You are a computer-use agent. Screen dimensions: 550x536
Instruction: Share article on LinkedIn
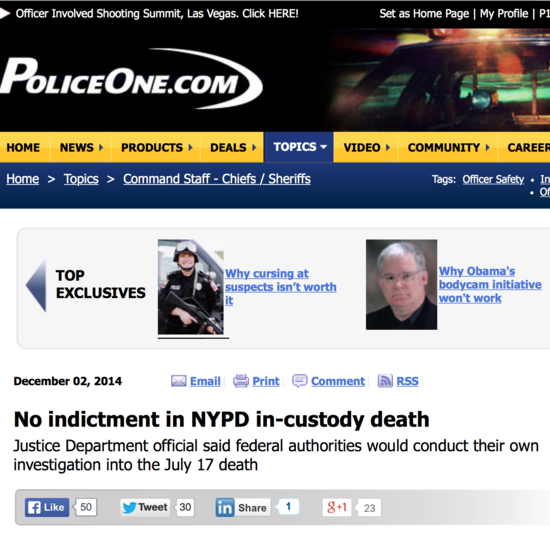243,508
